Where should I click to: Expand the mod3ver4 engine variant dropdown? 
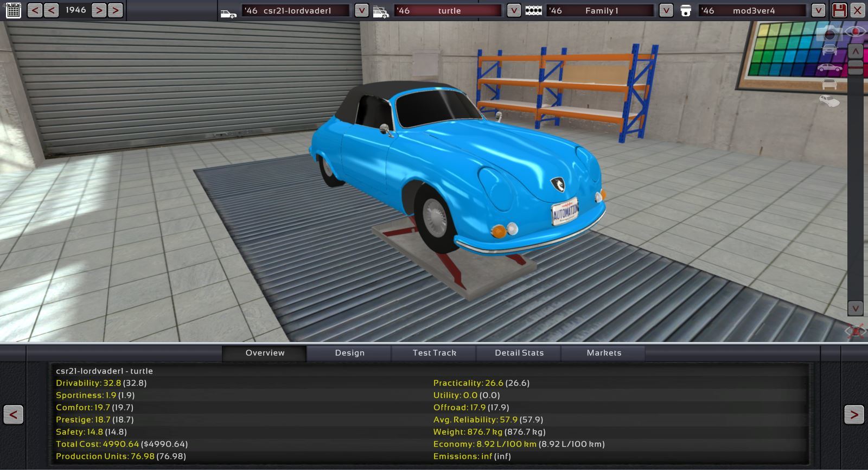[x=818, y=10]
